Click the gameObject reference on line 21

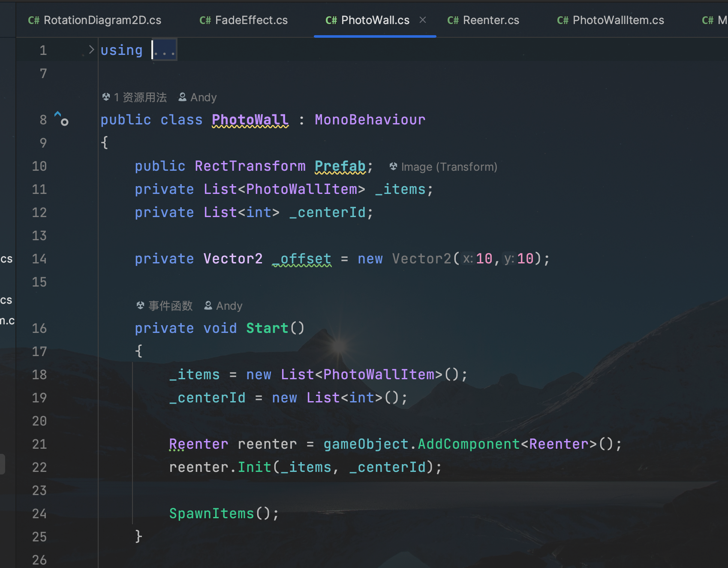pyautogui.click(x=366, y=444)
